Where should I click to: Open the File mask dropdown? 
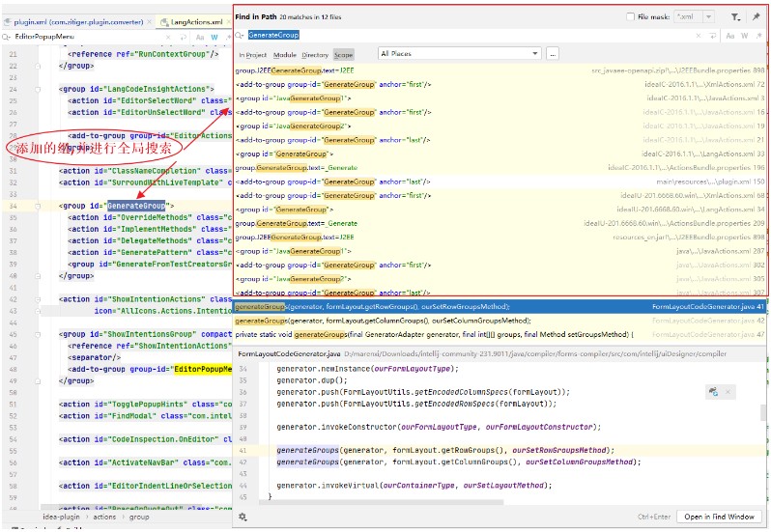708,16
